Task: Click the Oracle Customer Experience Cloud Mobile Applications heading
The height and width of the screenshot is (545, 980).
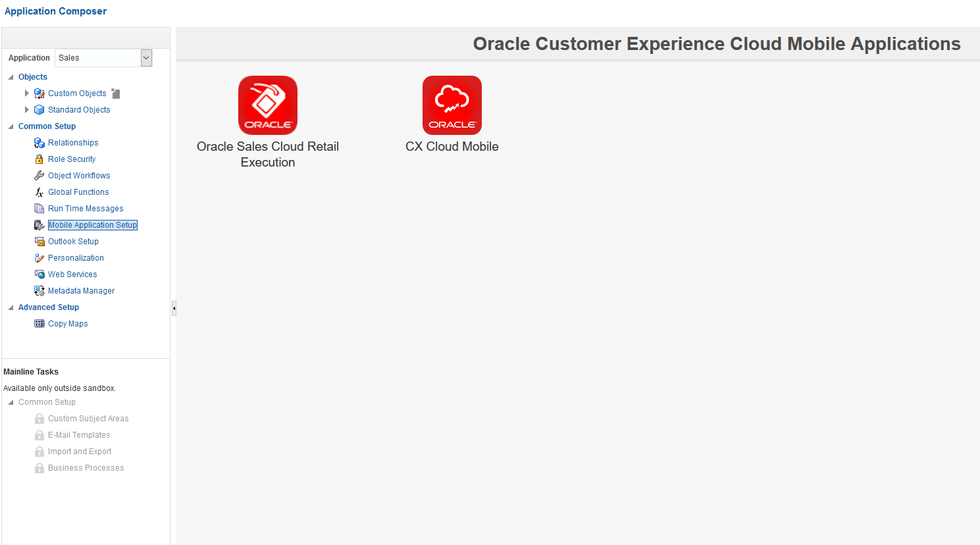Action: click(717, 43)
